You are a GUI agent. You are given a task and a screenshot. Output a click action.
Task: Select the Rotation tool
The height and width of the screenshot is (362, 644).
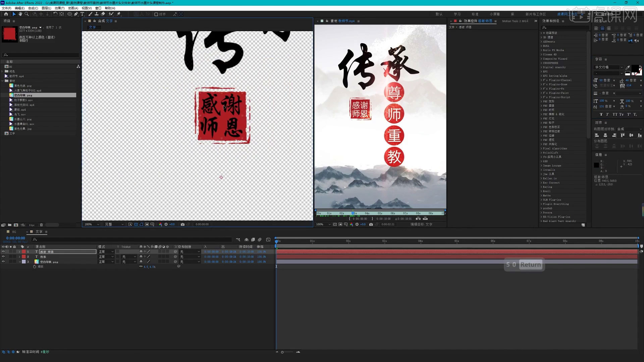pos(55,14)
